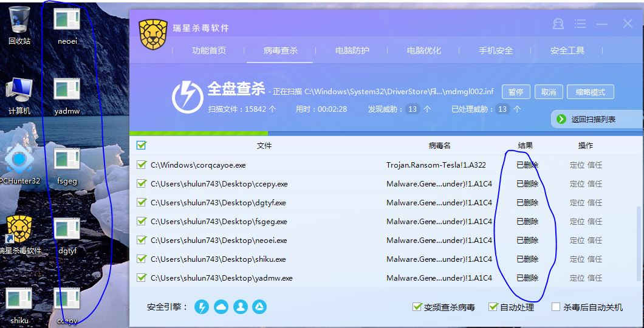Open the 功能首页 tab
Screen dimensions: 644x328
pyautogui.click(x=209, y=51)
